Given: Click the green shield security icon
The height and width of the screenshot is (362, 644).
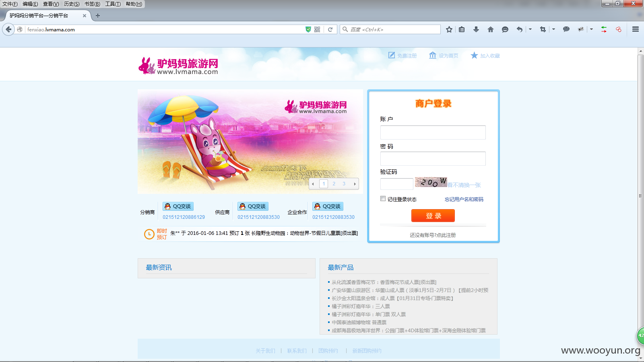Looking at the screenshot, I should (x=308, y=29).
